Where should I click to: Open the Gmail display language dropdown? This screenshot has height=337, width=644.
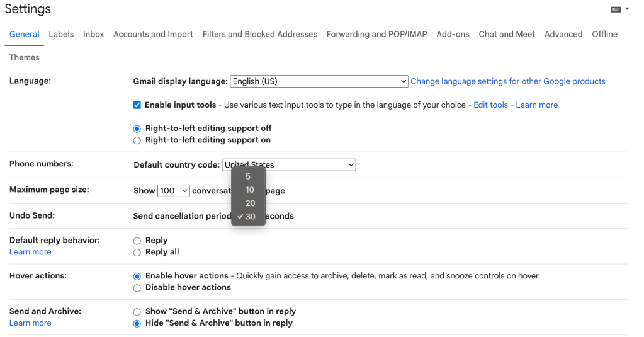point(319,81)
